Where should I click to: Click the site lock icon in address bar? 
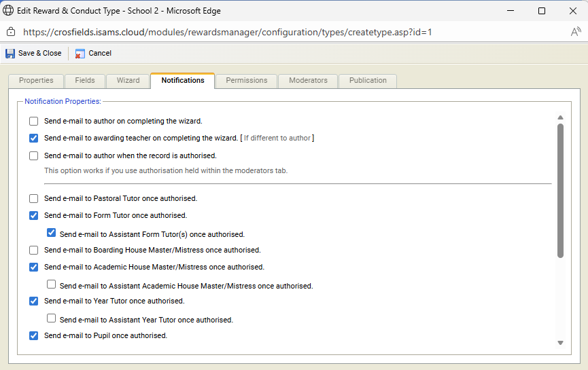click(10, 32)
